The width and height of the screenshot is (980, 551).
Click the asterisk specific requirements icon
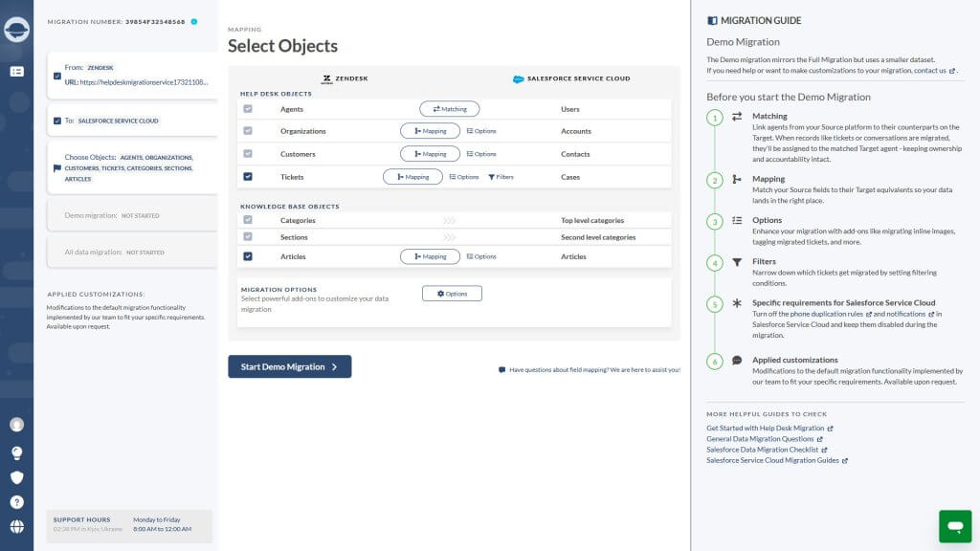tap(737, 303)
